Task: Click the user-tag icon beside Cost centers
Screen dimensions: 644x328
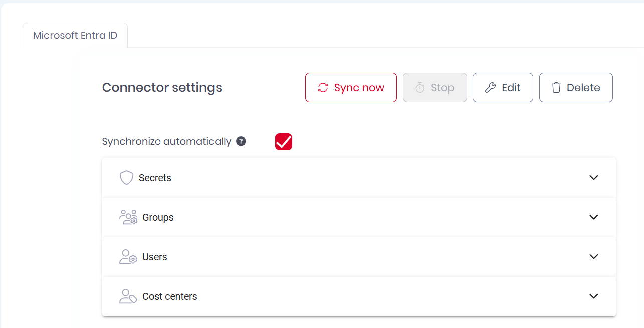Action: pos(128,296)
